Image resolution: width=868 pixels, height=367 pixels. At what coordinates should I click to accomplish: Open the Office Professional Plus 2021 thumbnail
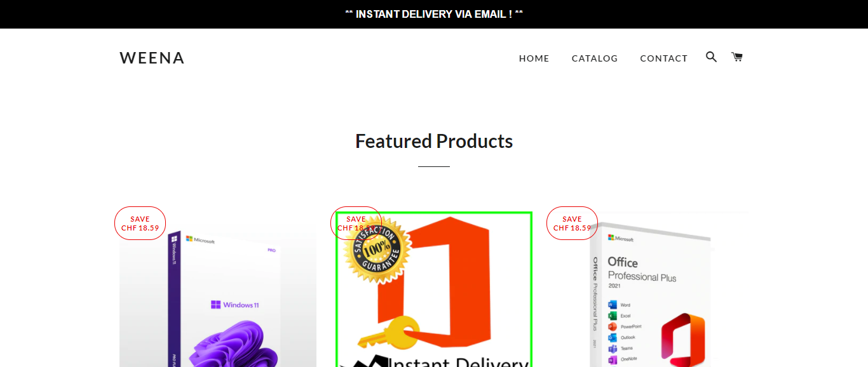point(650,290)
